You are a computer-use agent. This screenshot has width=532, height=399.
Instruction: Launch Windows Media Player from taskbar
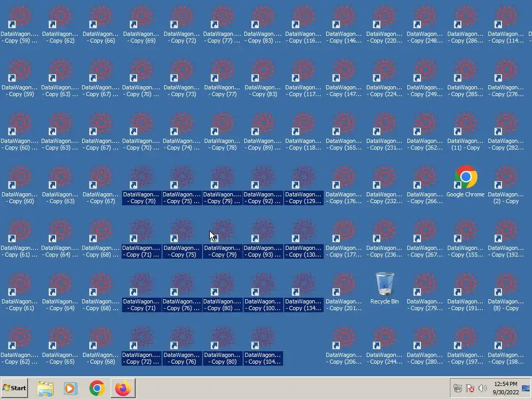click(x=71, y=388)
